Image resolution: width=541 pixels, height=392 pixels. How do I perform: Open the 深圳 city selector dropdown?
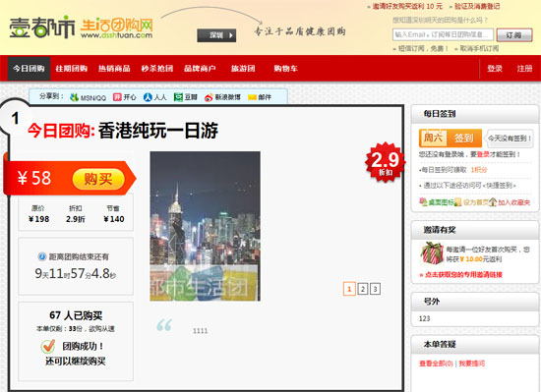(x=216, y=35)
